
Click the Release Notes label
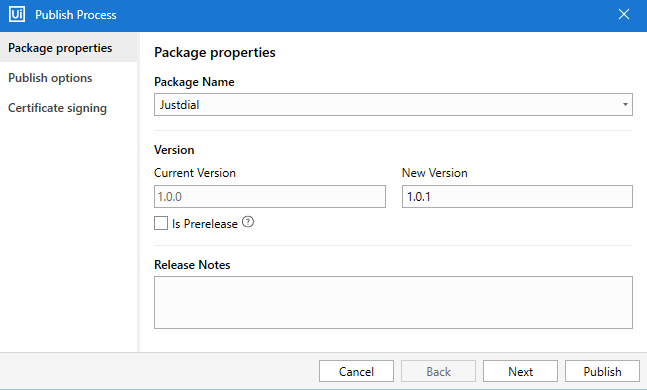coord(192,265)
